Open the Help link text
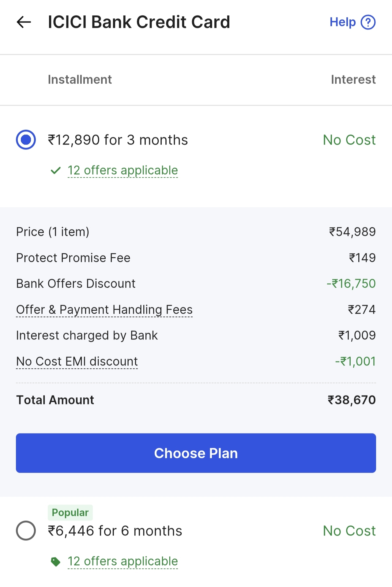392x587 pixels. click(342, 22)
